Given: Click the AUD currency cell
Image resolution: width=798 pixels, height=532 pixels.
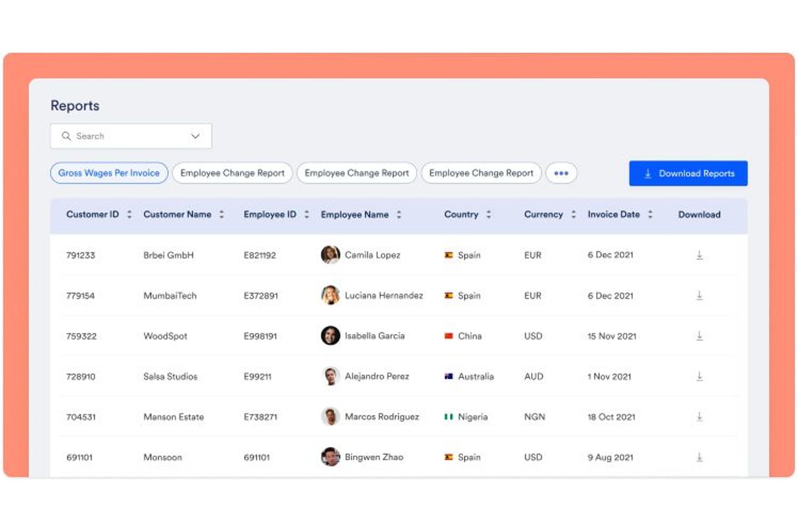Looking at the screenshot, I should pos(533,376).
